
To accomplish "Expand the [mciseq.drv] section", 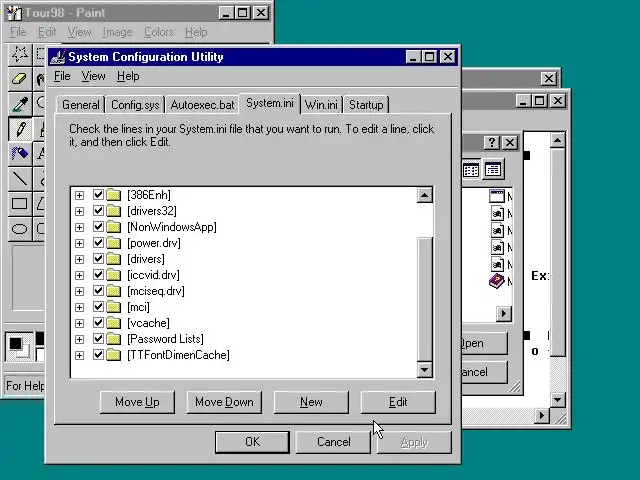I will pos(79,291).
